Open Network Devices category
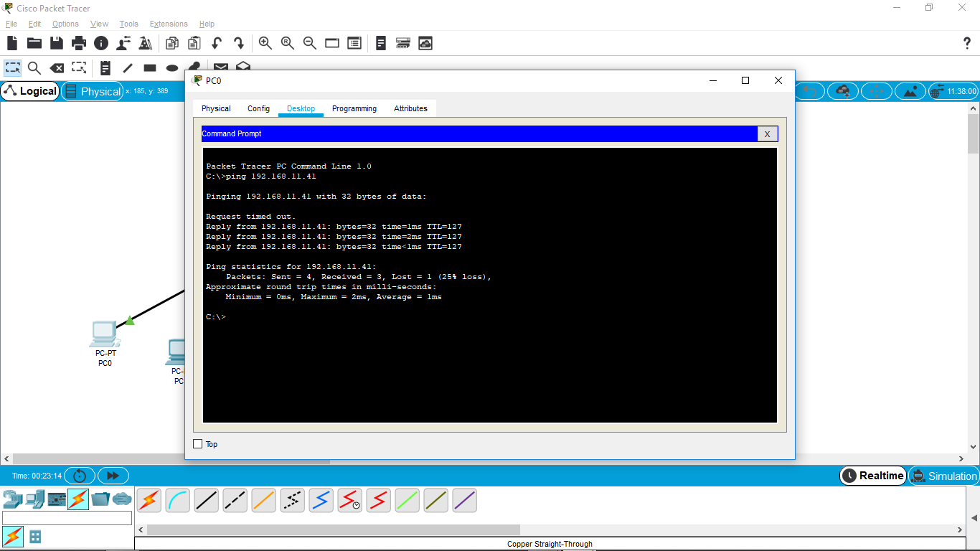 click(13, 499)
